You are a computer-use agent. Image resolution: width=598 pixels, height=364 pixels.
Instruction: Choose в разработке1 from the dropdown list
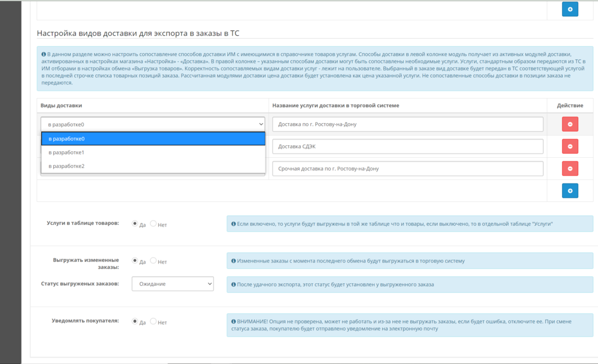(152, 152)
